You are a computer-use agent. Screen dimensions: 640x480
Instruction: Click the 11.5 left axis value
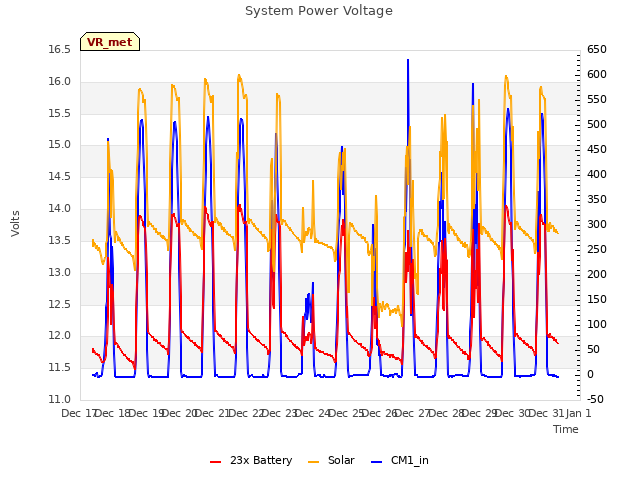pos(60,367)
